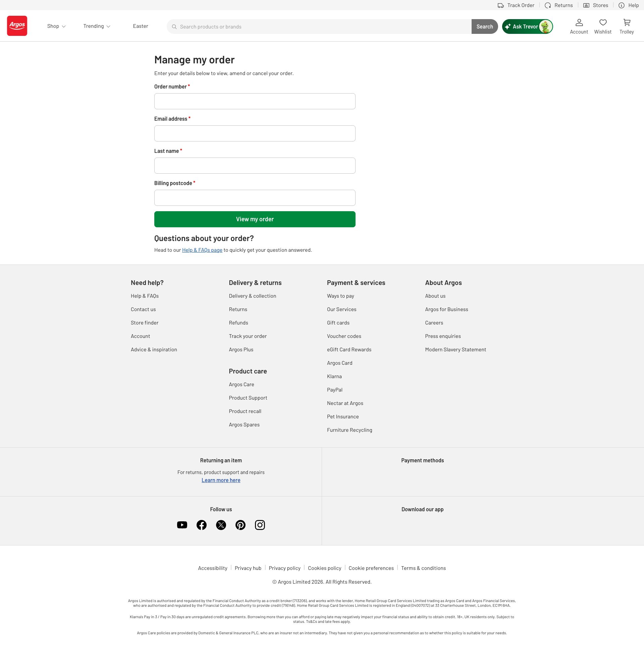644x645 pixels.
Task: Click the Order number input field
Action: point(255,101)
